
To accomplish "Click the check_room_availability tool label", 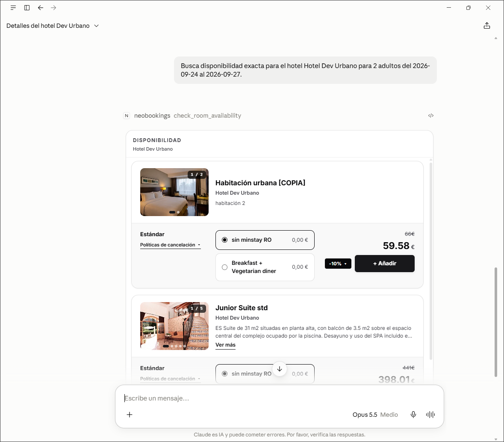I will tap(207, 116).
